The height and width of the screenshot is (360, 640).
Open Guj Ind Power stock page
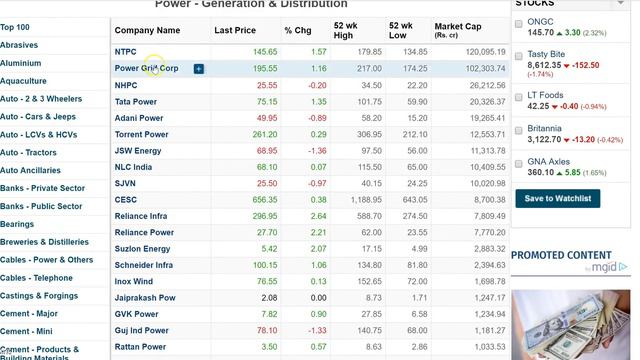[141, 330]
